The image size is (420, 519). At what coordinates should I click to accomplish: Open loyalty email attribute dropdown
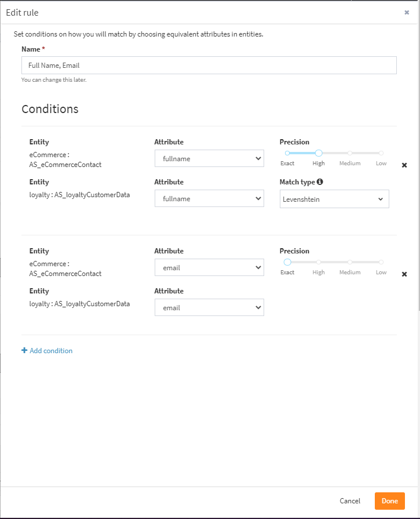tap(209, 308)
